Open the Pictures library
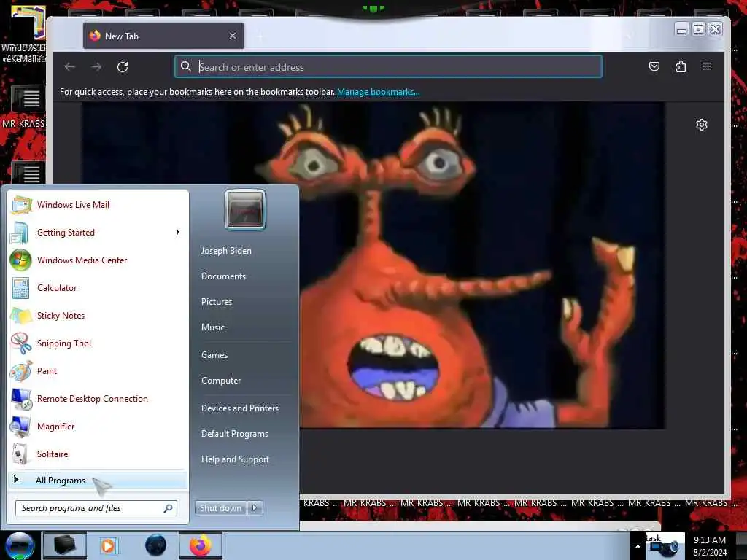This screenshot has height=560, width=747. [217, 302]
